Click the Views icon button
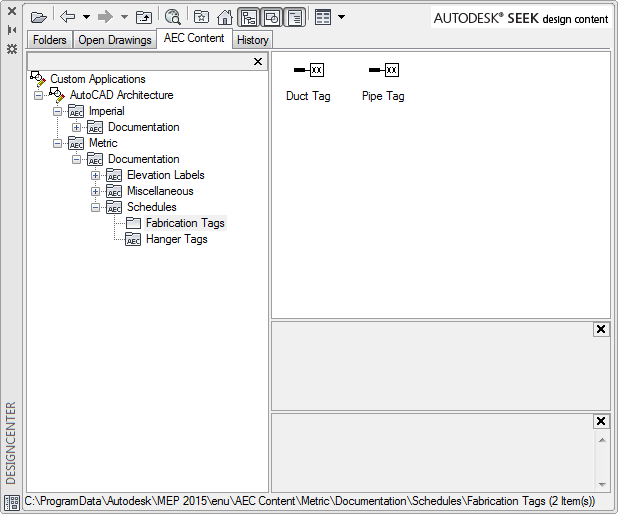The width and height of the screenshot is (618, 514). (x=323, y=17)
